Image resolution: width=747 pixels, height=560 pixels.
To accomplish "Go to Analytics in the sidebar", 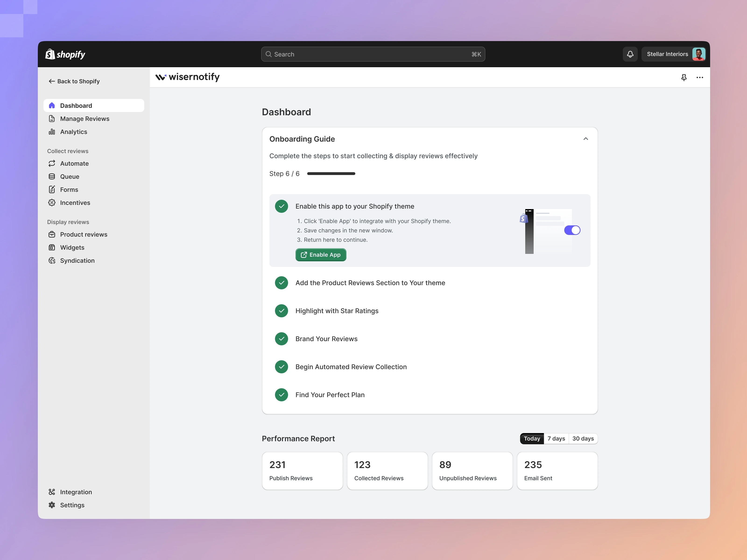I will coord(94,132).
